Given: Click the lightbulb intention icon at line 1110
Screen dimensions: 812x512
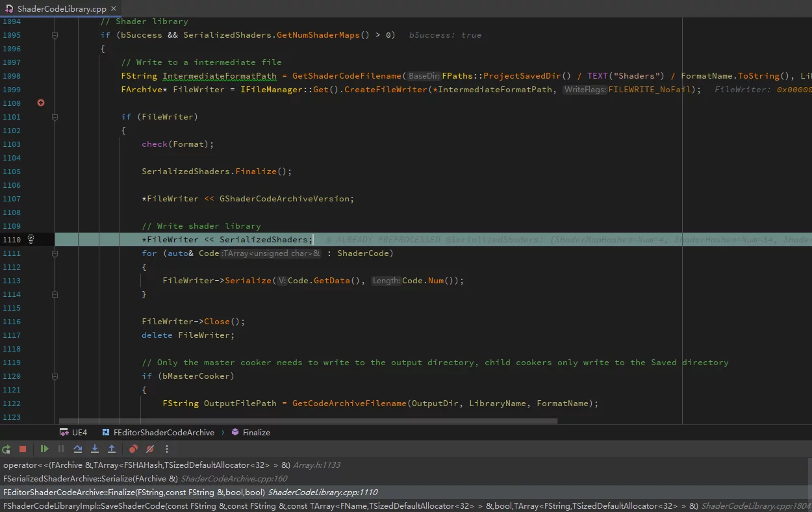Looking at the screenshot, I should 31,239.
